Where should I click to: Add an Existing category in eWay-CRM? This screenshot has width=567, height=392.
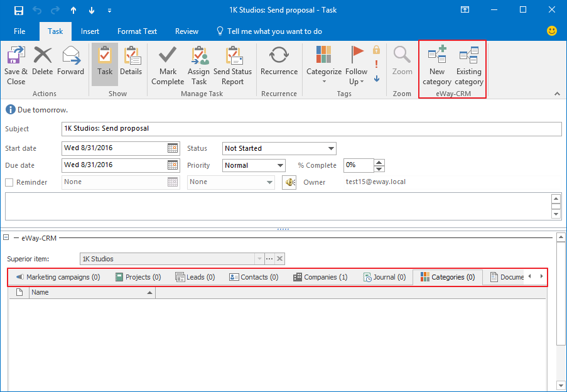tap(469, 65)
